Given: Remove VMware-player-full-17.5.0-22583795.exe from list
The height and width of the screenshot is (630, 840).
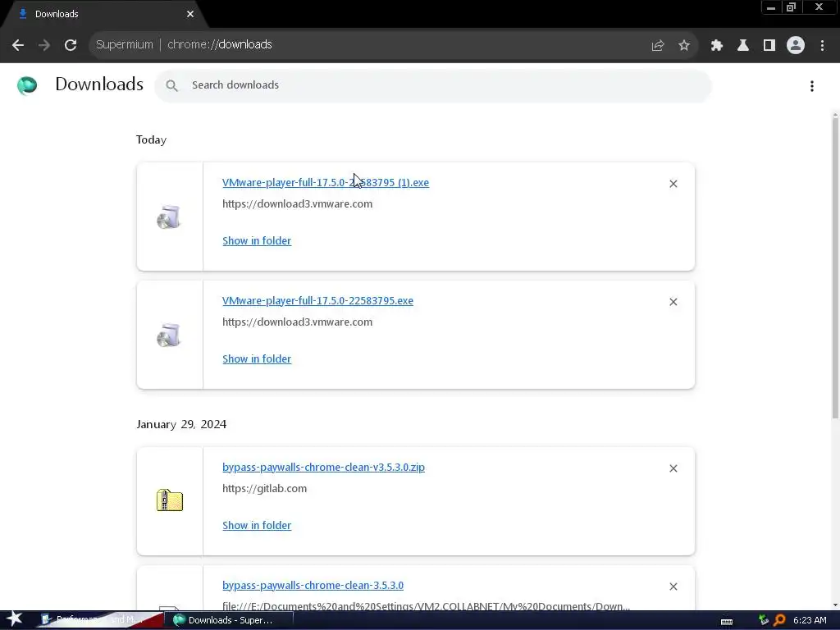Looking at the screenshot, I should 673,302.
